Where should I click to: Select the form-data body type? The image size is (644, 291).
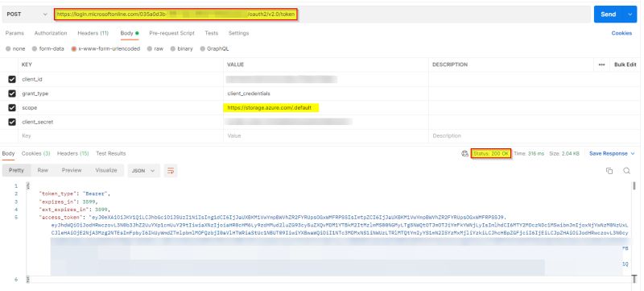(47, 49)
